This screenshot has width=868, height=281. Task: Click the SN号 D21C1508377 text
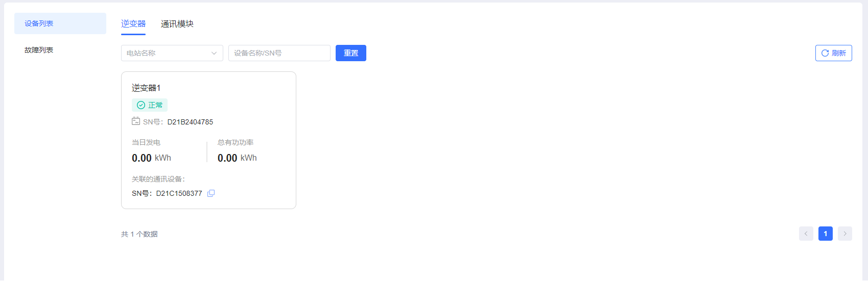point(167,193)
